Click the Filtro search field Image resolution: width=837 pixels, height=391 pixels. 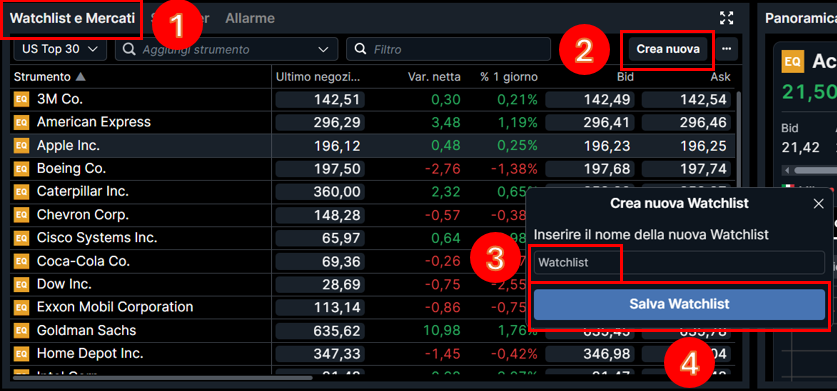[448, 49]
